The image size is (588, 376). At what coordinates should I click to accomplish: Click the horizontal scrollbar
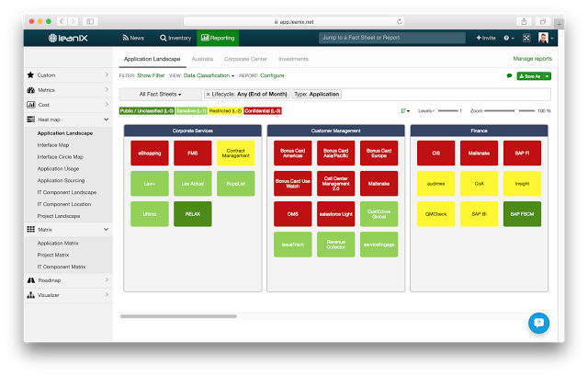pyautogui.click(x=178, y=316)
